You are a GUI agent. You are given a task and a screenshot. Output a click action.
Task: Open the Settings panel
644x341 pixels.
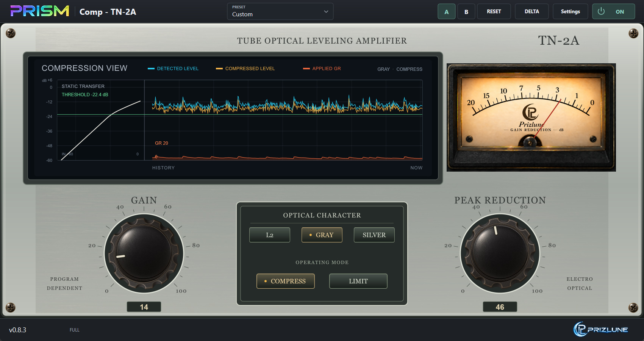coord(571,11)
